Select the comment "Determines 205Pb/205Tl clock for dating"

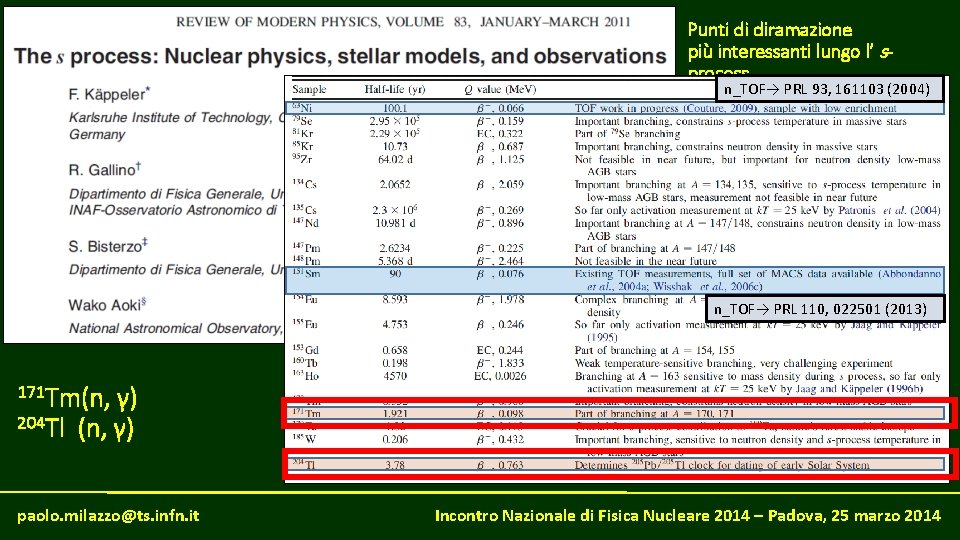(x=722, y=465)
